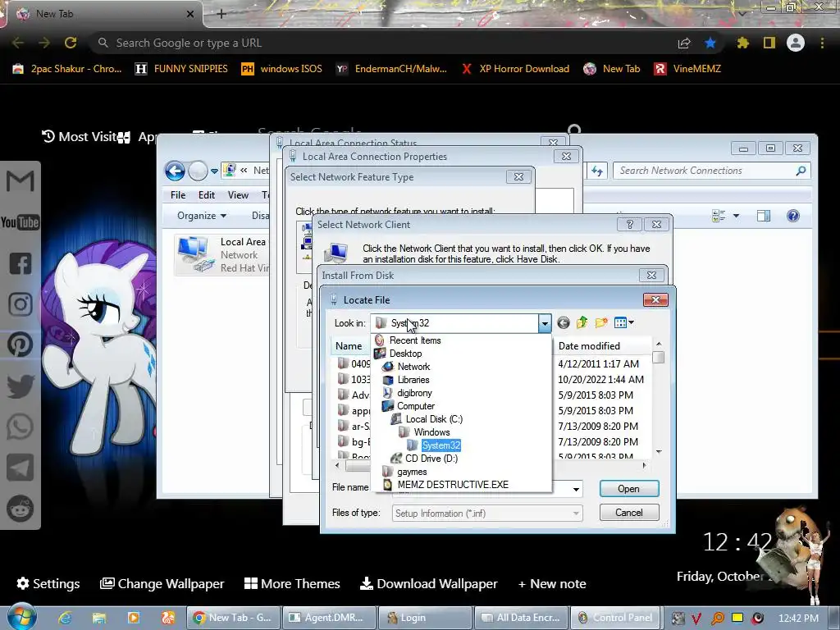Click Cancel in the Locate File dialog
The width and height of the screenshot is (840, 630).
[629, 513]
